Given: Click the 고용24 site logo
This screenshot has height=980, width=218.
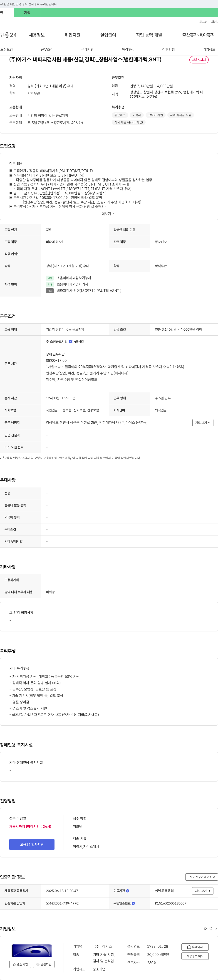Looking at the screenshot, I should (x=8, y=35).
